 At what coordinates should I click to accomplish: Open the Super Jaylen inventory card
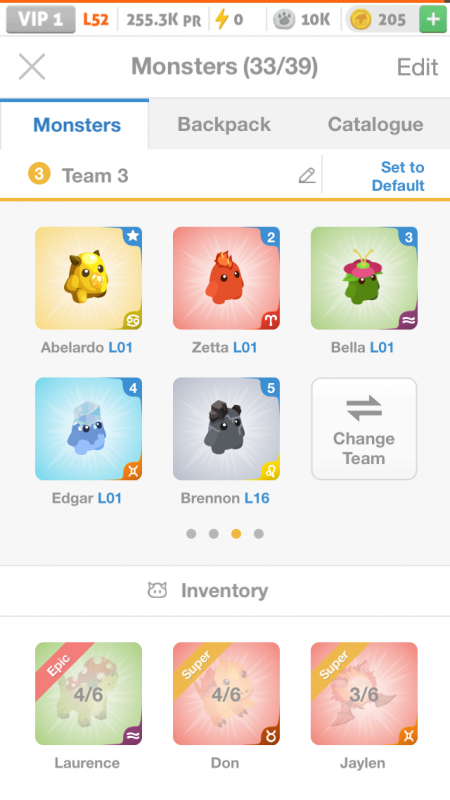pyautogui.click(x=364, y=693)
